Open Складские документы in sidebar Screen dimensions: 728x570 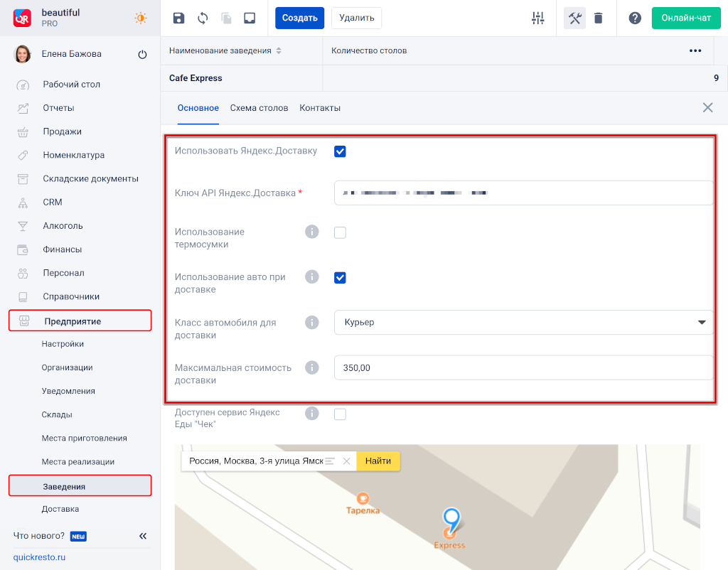point(90,178)
